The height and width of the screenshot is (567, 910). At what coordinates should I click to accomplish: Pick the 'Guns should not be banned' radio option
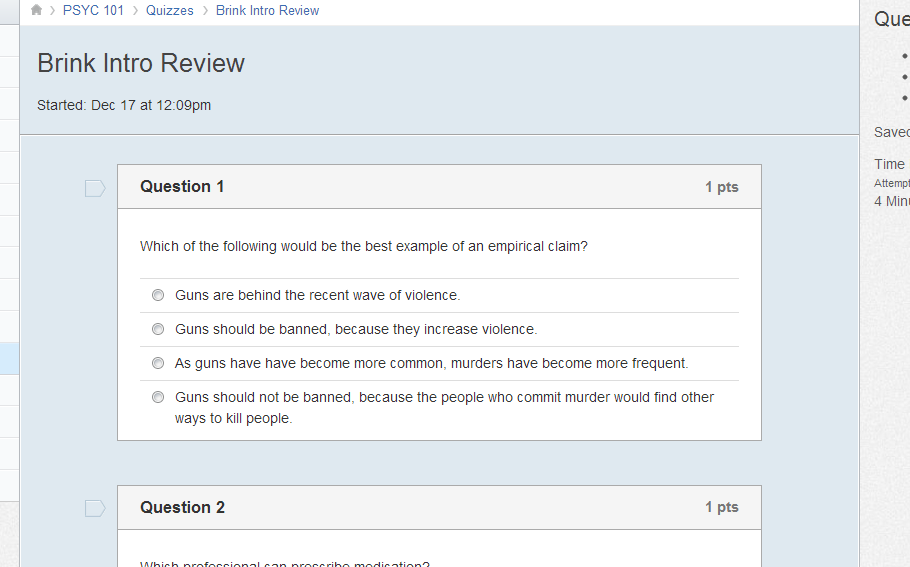[x=158, y=397]
